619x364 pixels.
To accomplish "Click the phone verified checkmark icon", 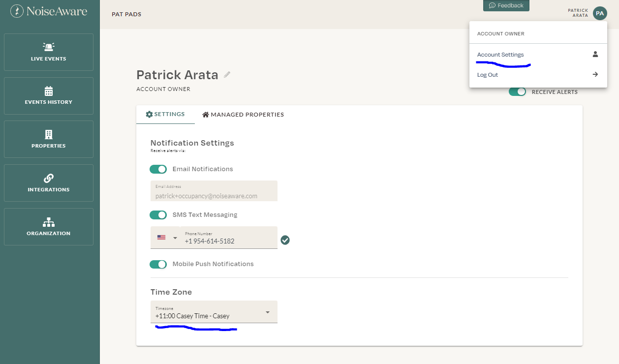I will (x=285, y=240).
